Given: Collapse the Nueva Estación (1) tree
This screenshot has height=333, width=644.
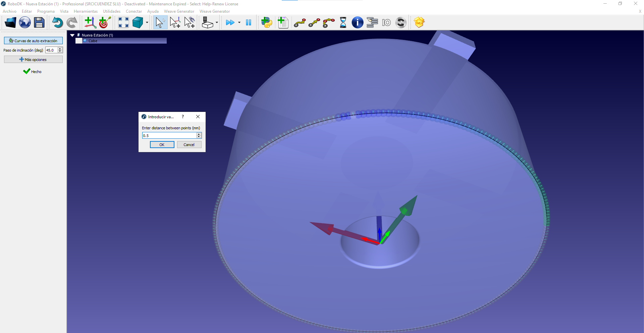Looking at the screenshot, I should coord(72,35).
